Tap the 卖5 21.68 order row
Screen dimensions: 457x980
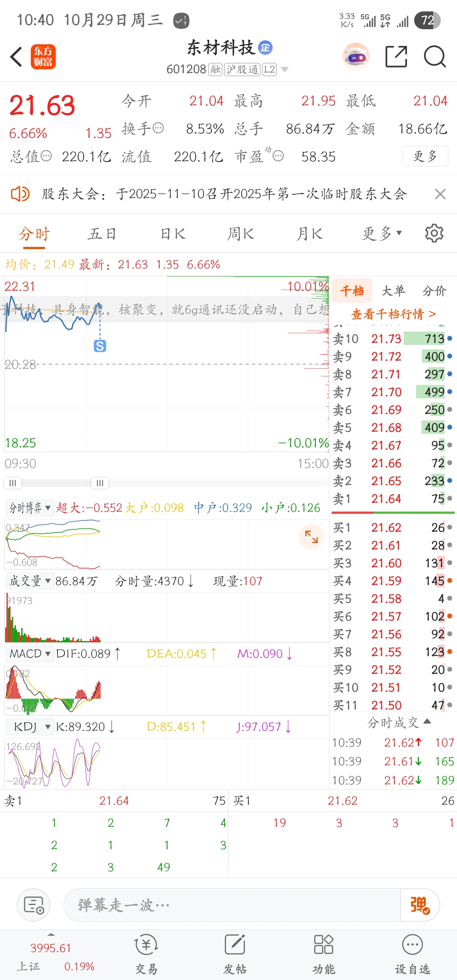pyautogui.click(x=393, y=427)
